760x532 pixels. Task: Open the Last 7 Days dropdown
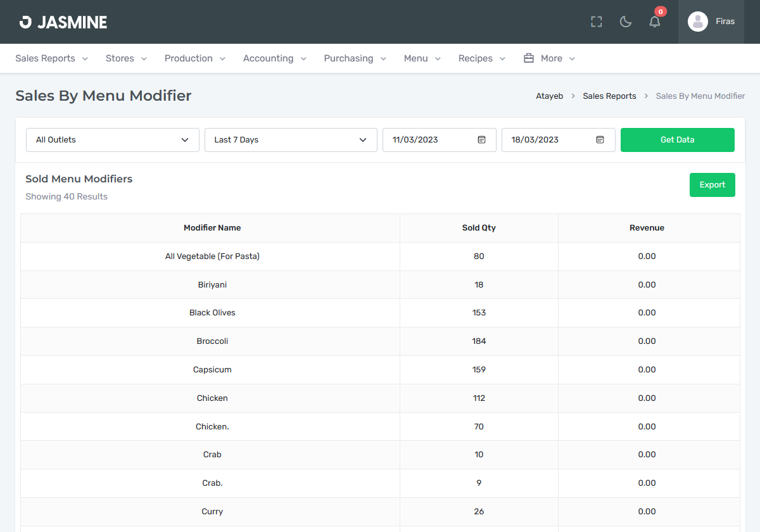(x=291, y=140)
